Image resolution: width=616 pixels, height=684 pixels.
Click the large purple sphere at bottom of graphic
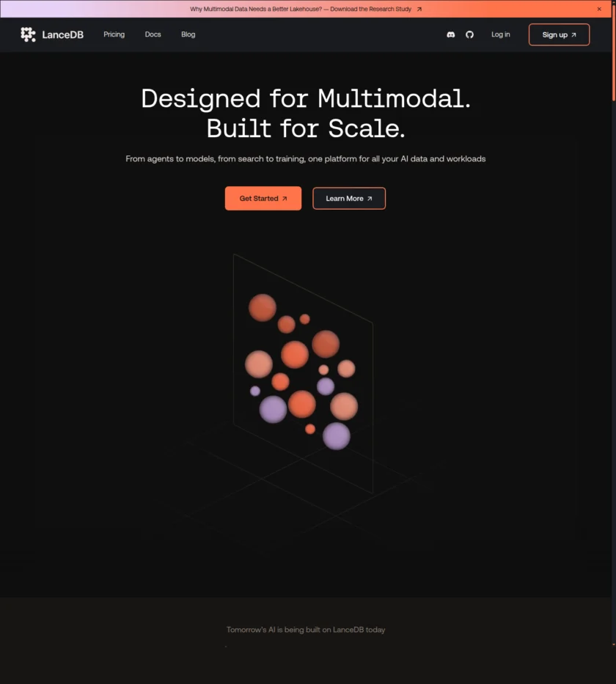click(x=337, y=436)
